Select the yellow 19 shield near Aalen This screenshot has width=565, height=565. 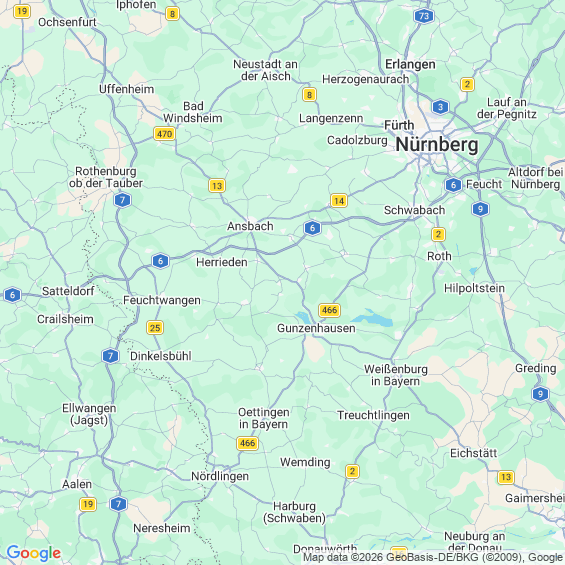click(88, 504)
